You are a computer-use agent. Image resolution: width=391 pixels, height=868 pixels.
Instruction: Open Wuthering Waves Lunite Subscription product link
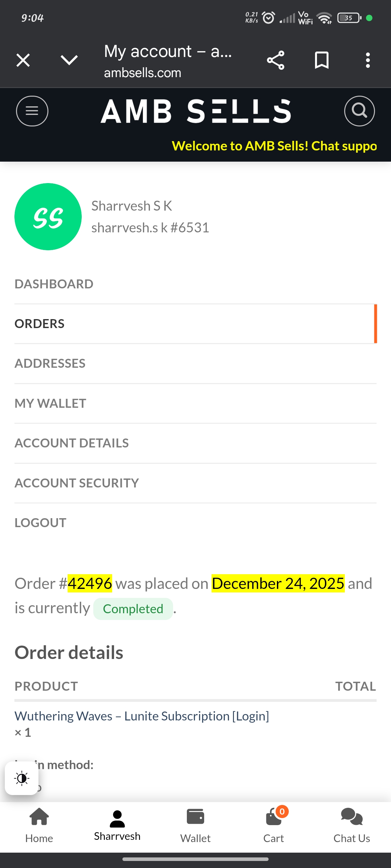(142, 716)
